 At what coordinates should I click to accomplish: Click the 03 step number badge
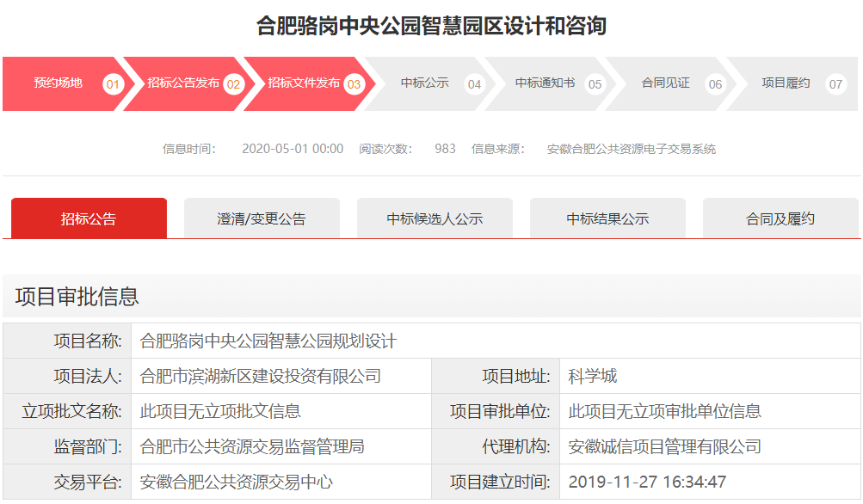[354, 84]
